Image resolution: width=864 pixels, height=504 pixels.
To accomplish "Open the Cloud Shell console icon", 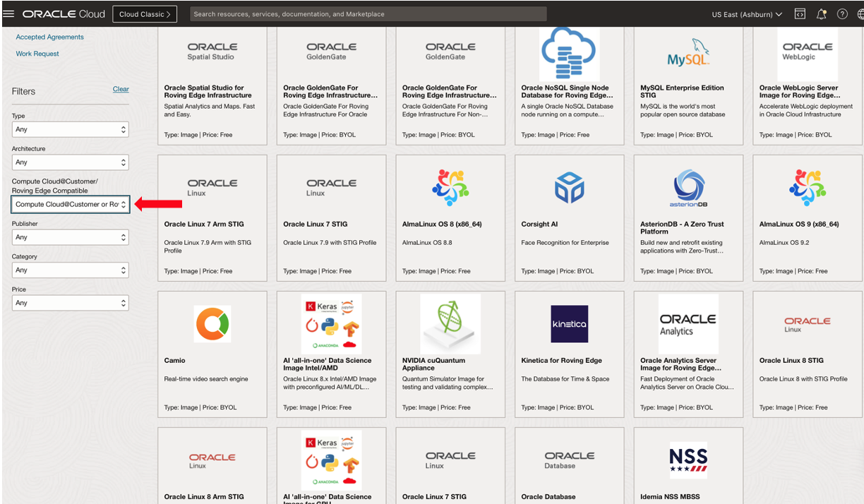I will pos(800,13).
